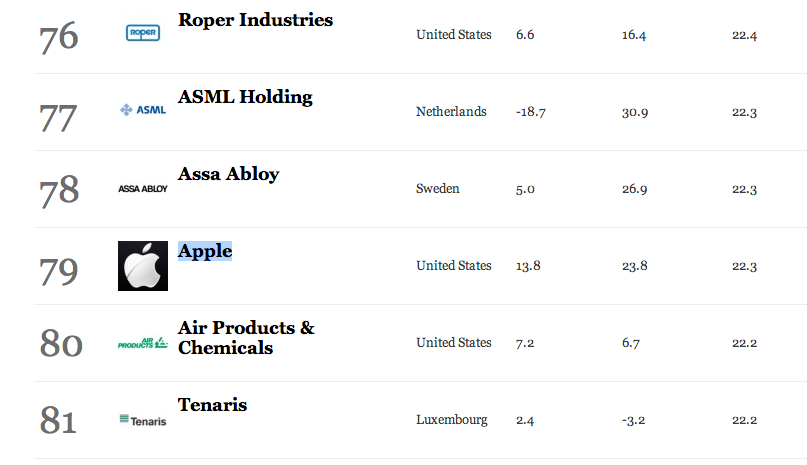Click Tenaris's -3.2 value
Screen dimensions: 807x465
click(x=633, y=420)
